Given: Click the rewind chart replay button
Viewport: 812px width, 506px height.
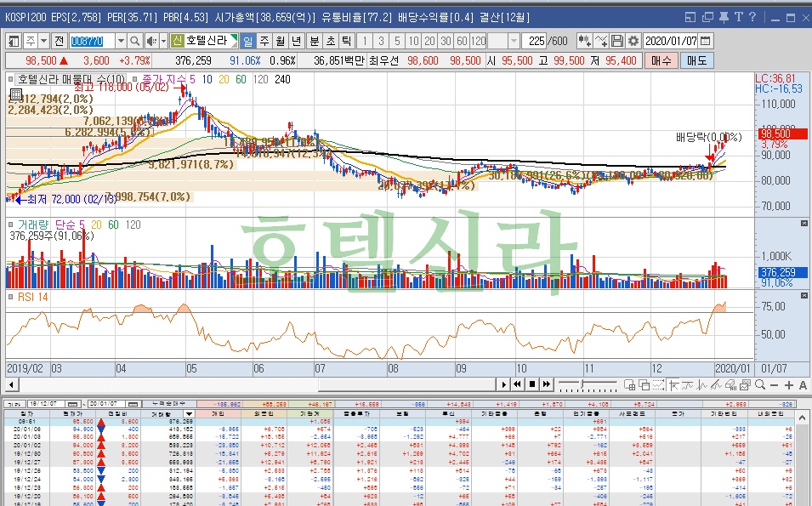Looking at the screenshot, I should [x=517, y=384].
